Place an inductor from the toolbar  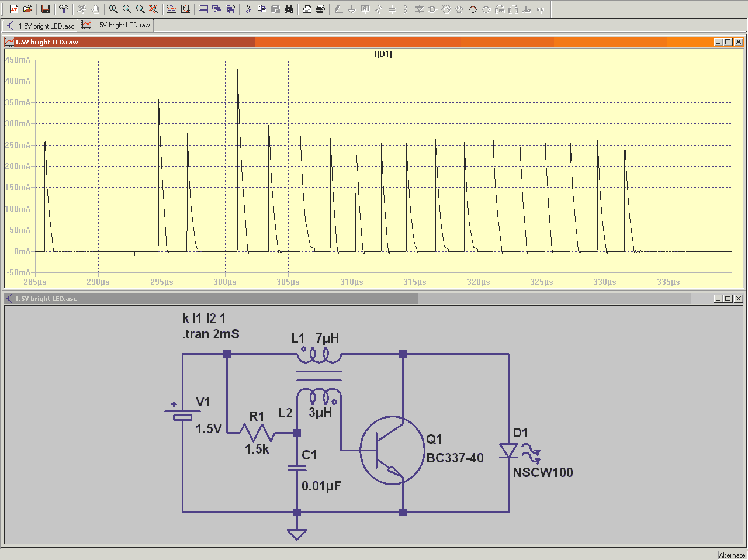click(406, 9)
